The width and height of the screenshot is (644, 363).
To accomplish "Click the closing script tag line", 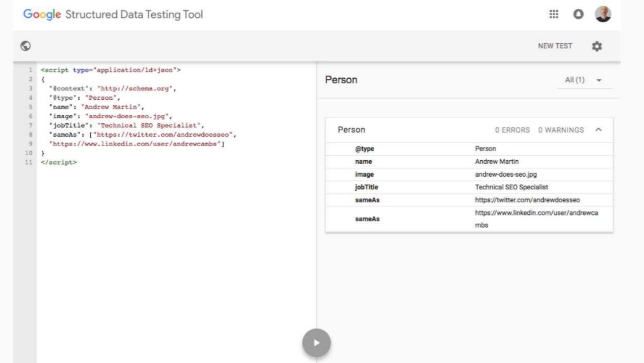I will pos(59,162).
